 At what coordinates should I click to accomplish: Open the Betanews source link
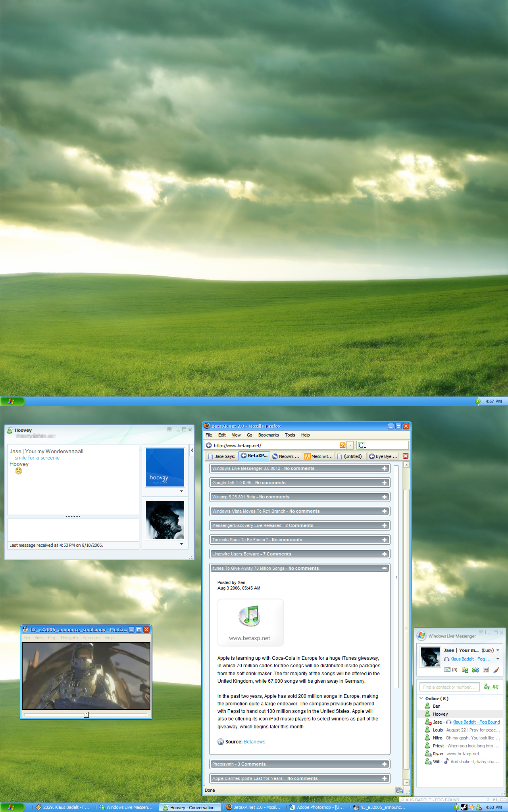click(254, 742)
